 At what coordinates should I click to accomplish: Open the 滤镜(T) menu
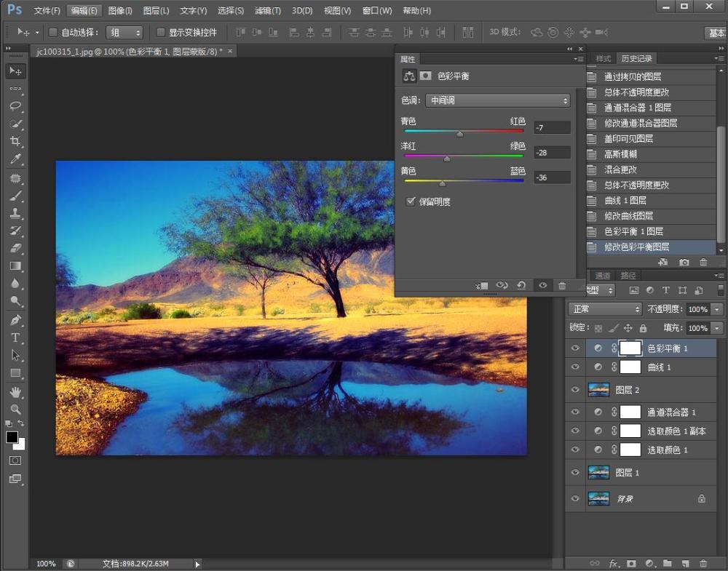(268, 10)
